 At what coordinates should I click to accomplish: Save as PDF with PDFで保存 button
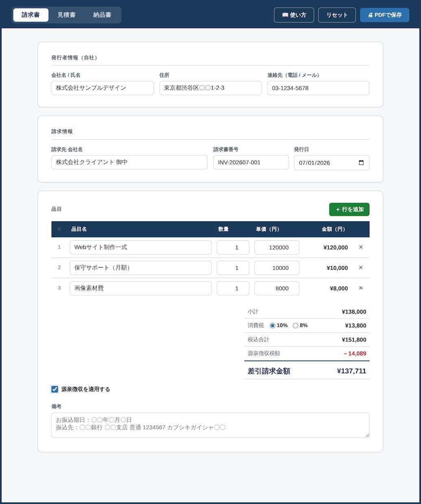[x=384, y=15]
